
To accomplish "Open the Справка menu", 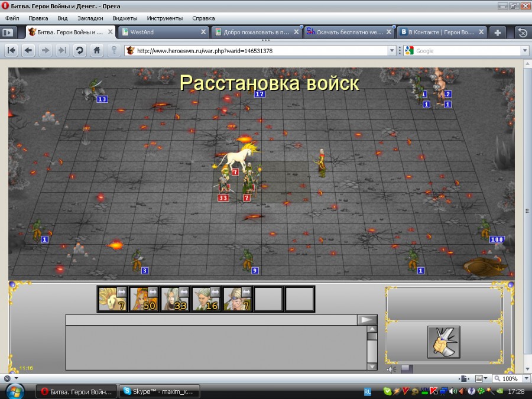I will coord(203,18).
